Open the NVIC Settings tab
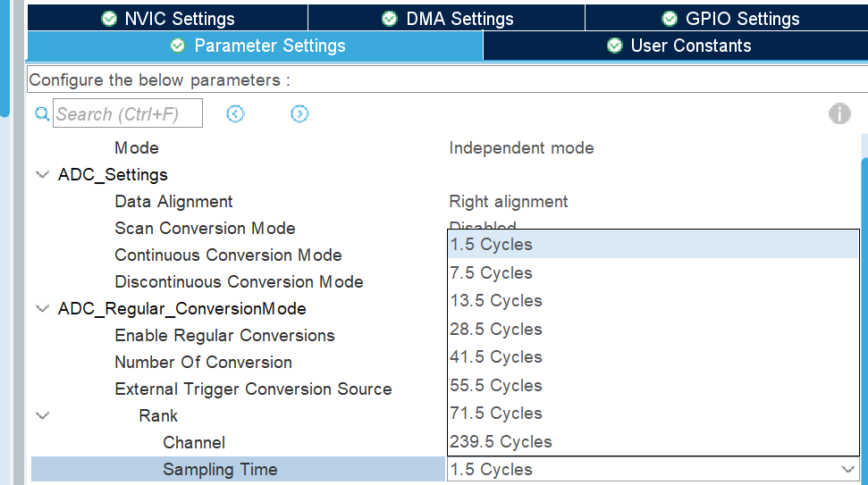The width and height of the screenshot is (868, 485). [x=168, y=18]
